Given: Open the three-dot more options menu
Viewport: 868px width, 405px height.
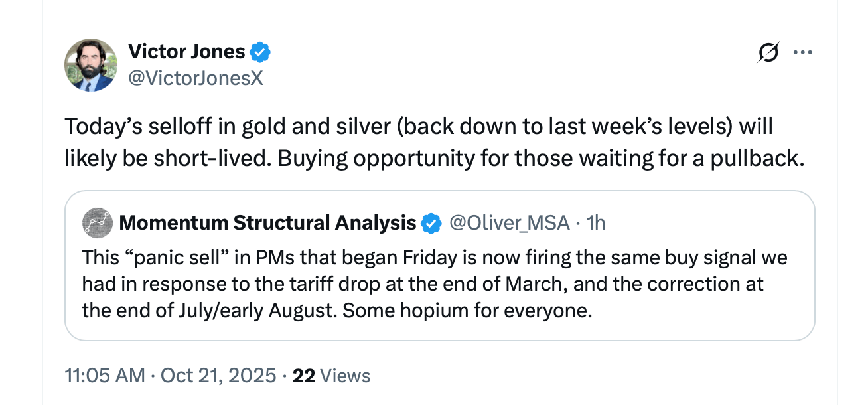Looking at the screenshot, I should pyautogui.click(x=803, y=52).
